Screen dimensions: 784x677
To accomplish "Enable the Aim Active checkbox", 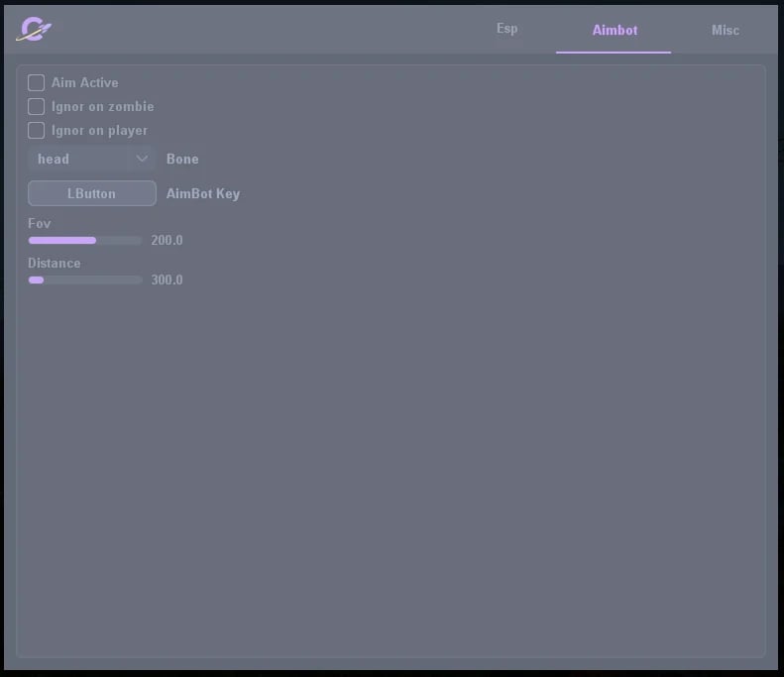I will click(36, 82).
